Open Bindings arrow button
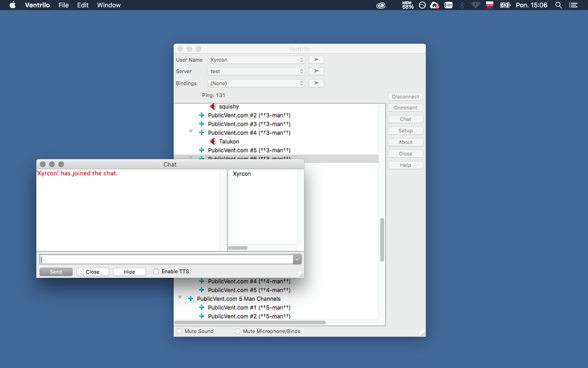The width and height of the screenshot is (588, 368). tap(316, 83)
